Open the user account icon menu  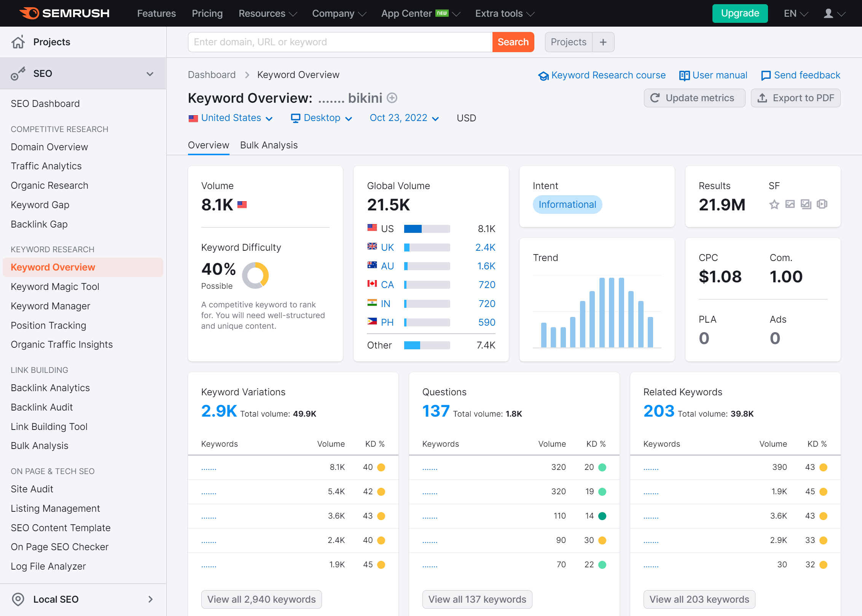834,14
